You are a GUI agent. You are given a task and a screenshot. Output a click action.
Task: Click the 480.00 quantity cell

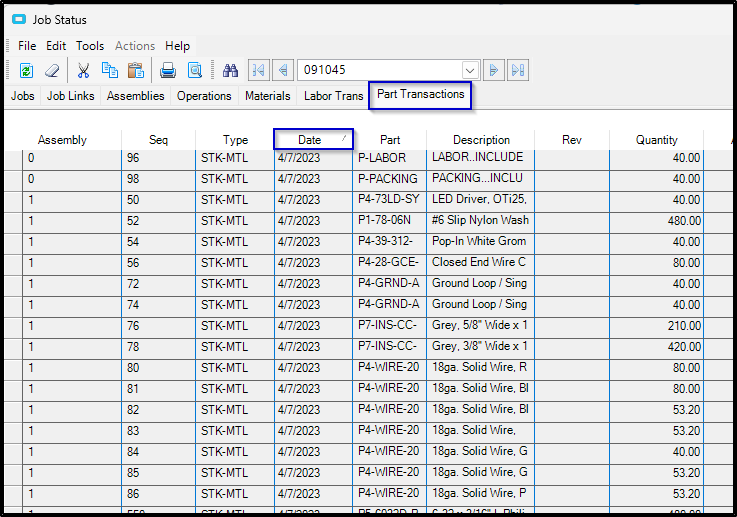(656, 221)
